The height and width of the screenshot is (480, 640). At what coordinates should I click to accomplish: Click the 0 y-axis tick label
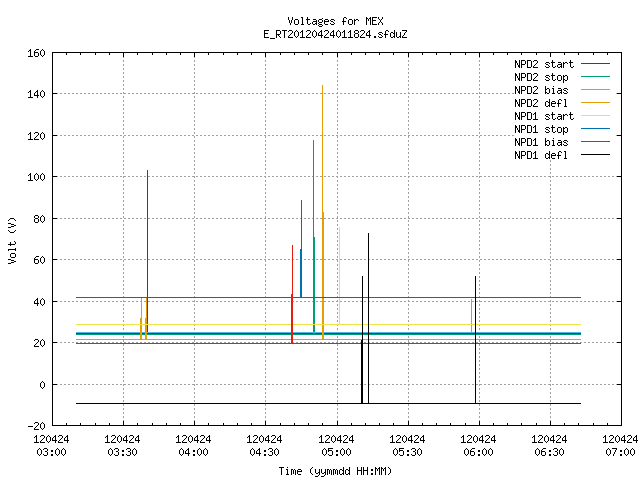tap(42, 385)
